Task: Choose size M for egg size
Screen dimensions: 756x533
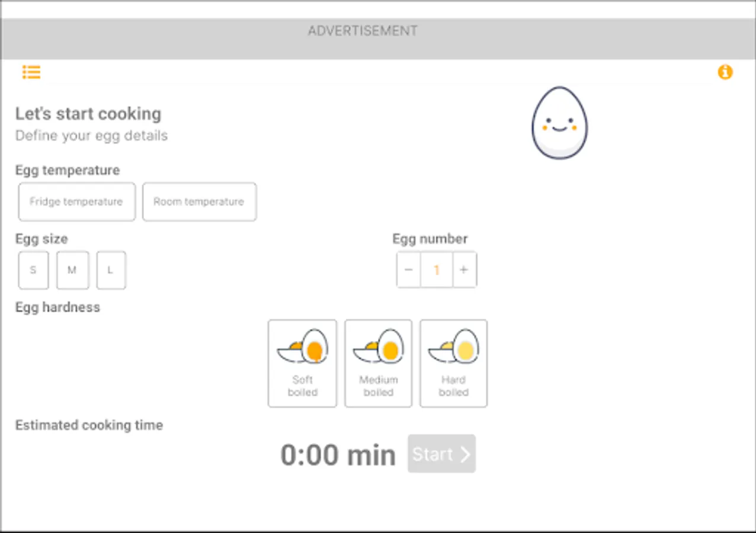Action: [72, 270]
